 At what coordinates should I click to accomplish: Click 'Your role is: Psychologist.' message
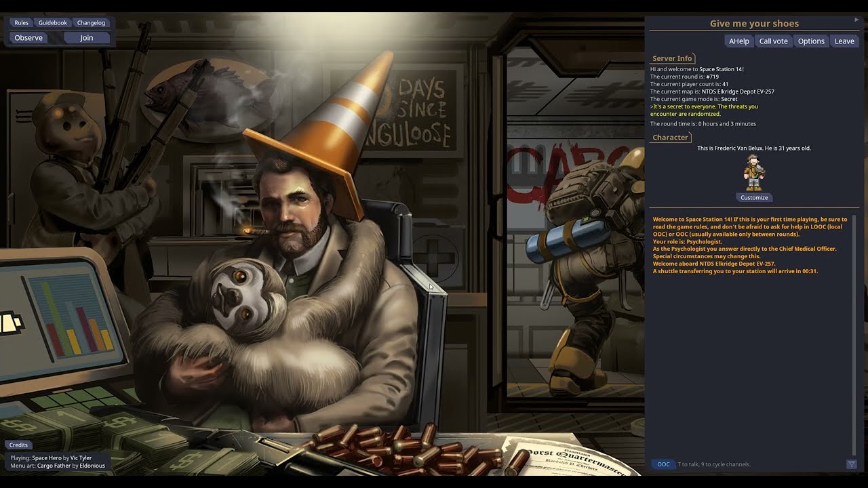click(688, 241)
